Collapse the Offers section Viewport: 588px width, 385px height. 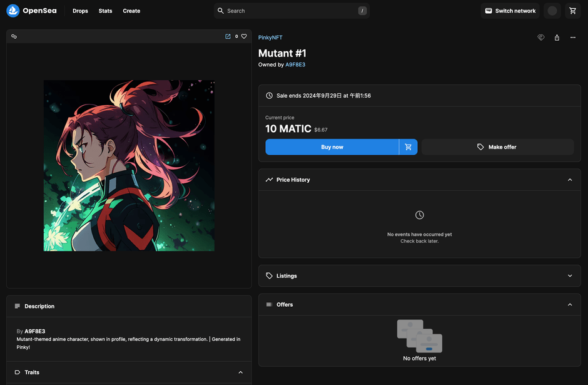569,305
